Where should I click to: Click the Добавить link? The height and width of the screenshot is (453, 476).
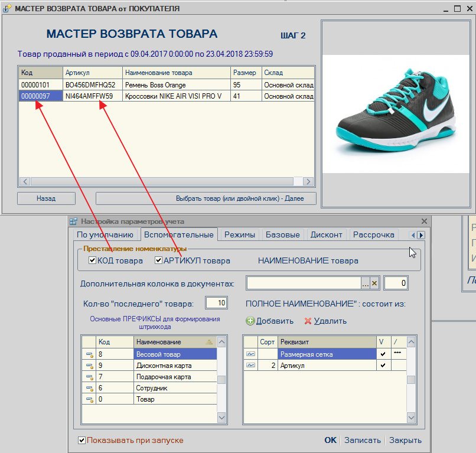pos(275,321)
